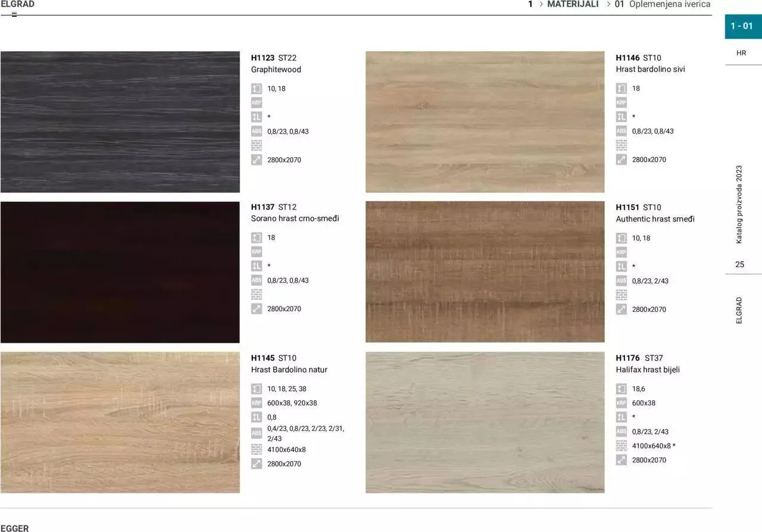Click the worktop pattern icon for H1176
This screenshot has height=532, width=762.
pyautogui.click(x=622, y=446)
